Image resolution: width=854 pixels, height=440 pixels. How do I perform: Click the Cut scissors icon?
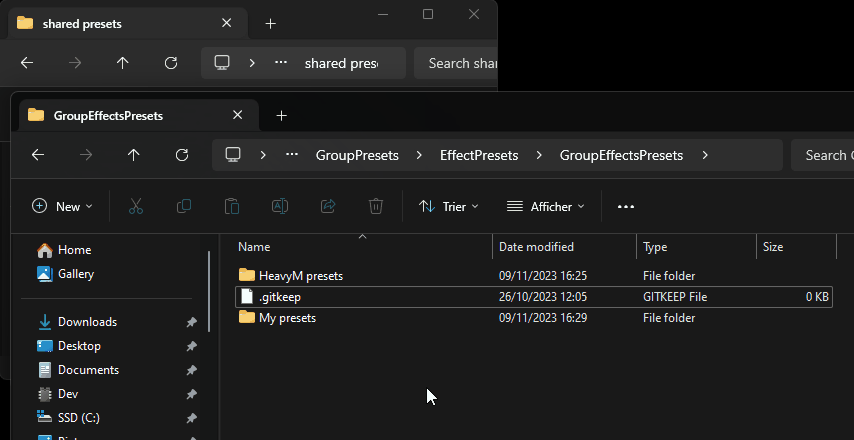click(x=136, y=206)
